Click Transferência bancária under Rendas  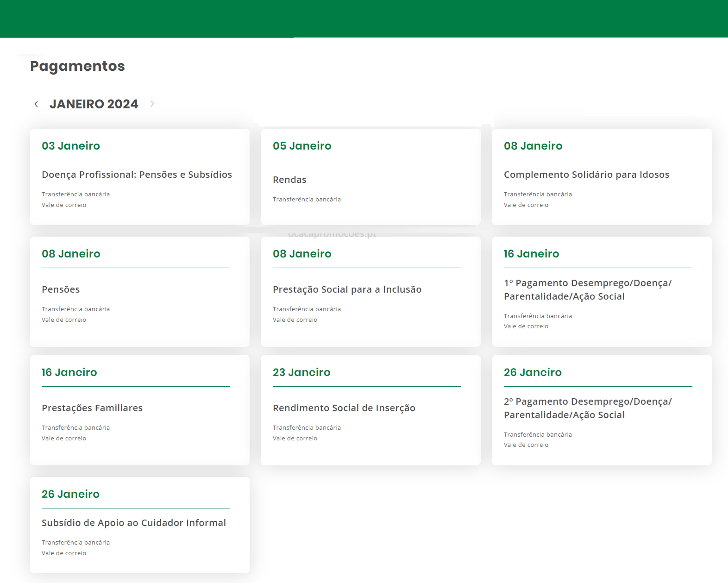[x=307, y=200]
